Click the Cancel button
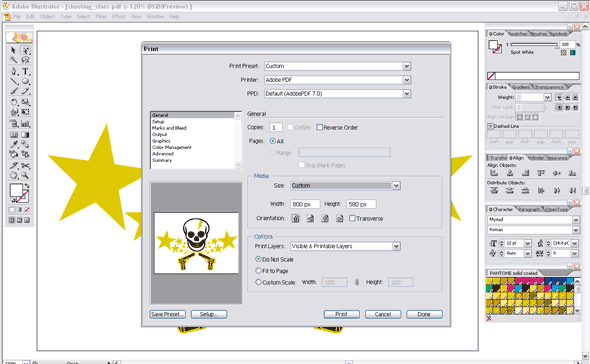This screenshot has width=590, height=364. pos(383,314)
